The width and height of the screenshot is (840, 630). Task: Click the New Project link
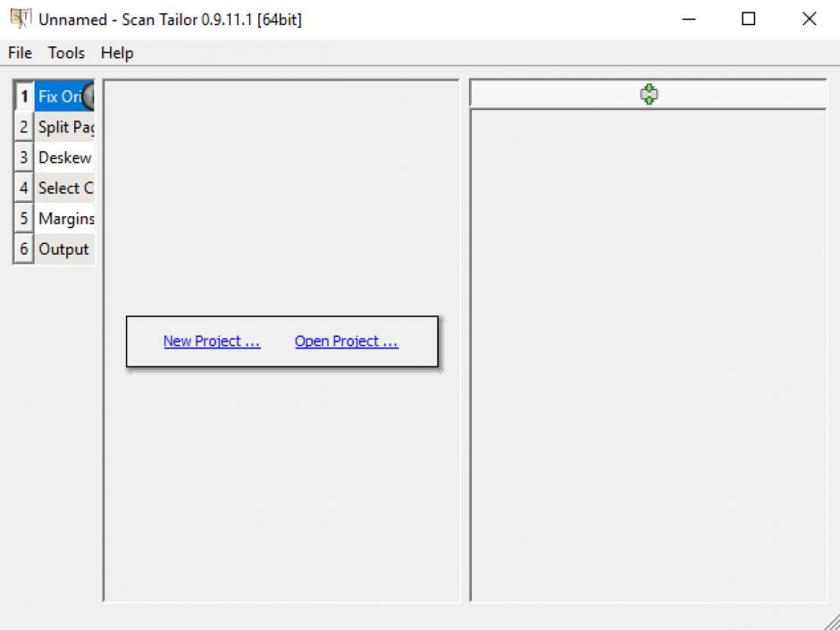click(212, 341)
